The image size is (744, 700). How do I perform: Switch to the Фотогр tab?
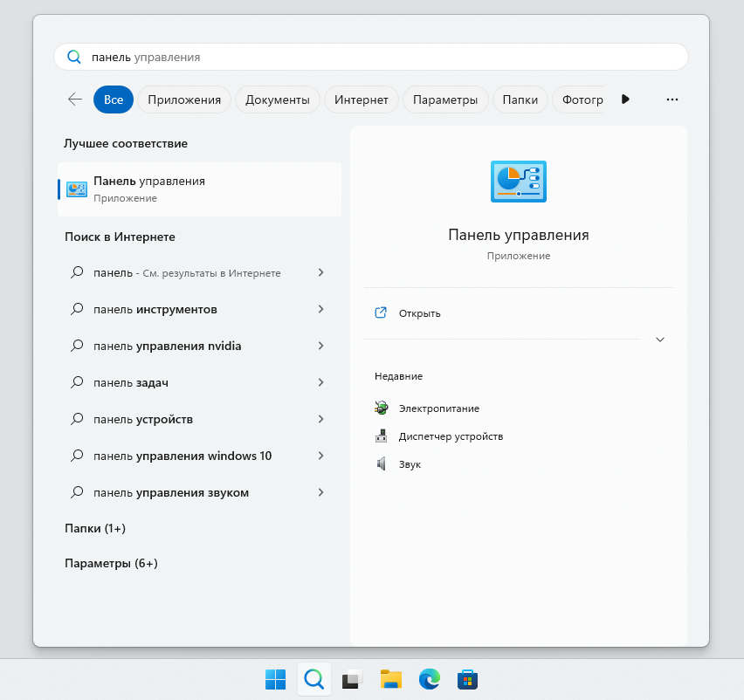coord(579,100)
